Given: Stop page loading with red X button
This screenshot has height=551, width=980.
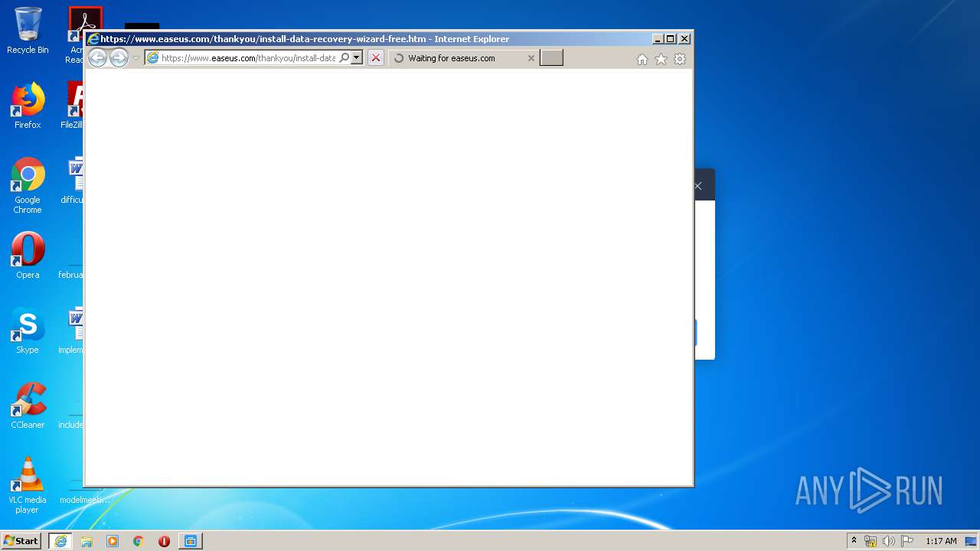Looking at the screenshot, I should 376,58.
